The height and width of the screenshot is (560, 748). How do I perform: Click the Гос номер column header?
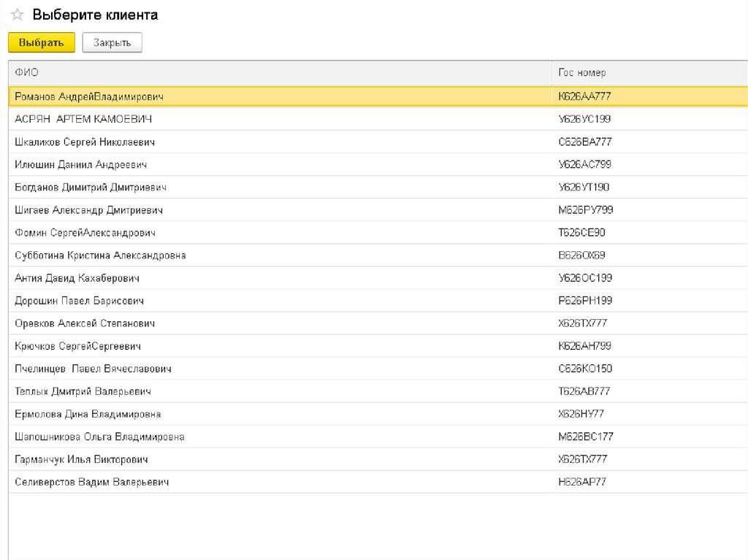tap(581, 72)
